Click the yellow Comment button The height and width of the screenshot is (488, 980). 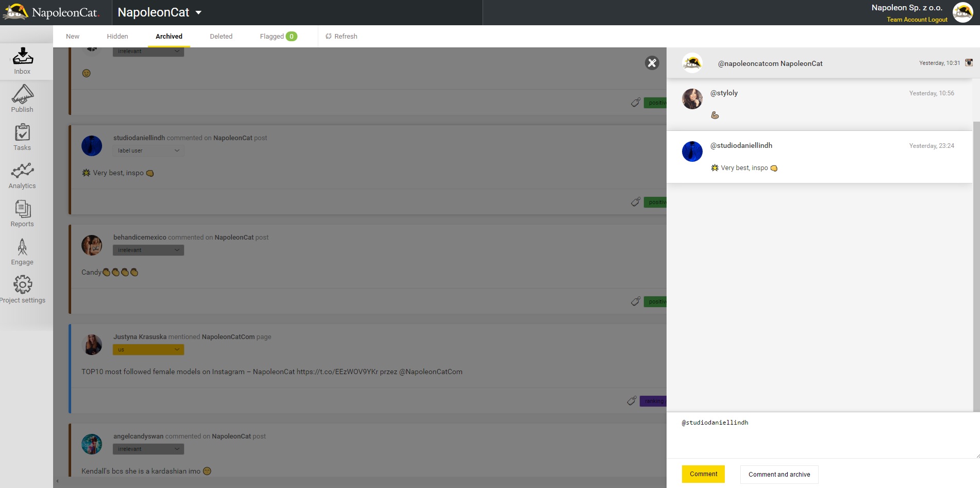703,474
